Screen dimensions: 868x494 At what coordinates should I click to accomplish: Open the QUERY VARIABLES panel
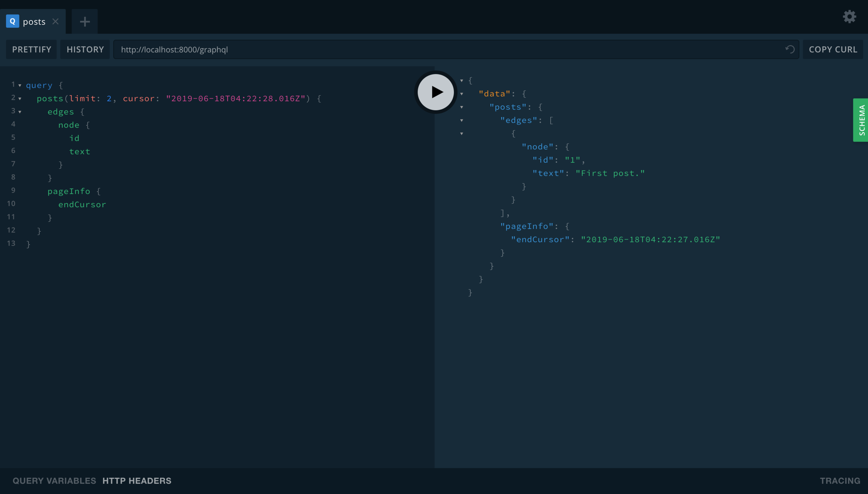coord(54,480)
